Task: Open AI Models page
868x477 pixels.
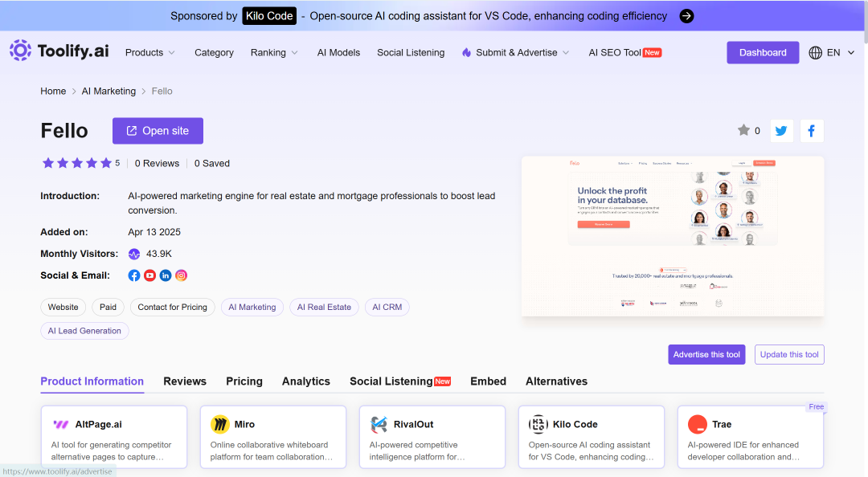Action: (x=338, y=52)
